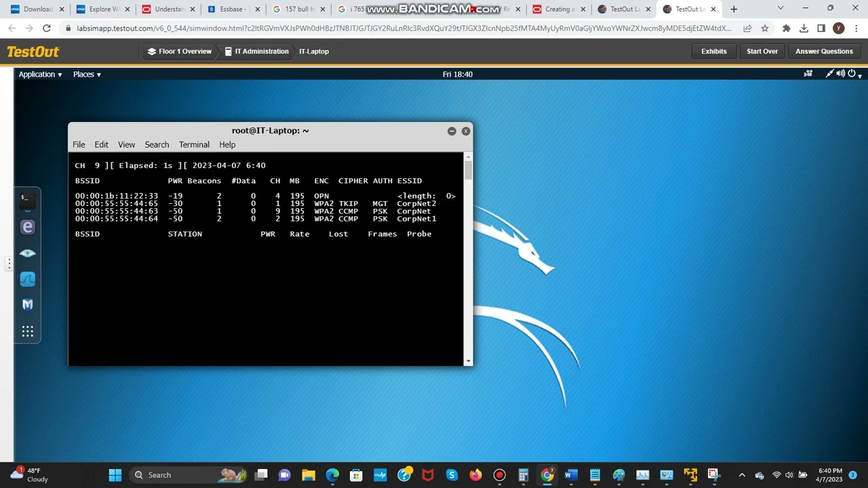Switch to the '157 bull' Google tab

tap(298, 9)
